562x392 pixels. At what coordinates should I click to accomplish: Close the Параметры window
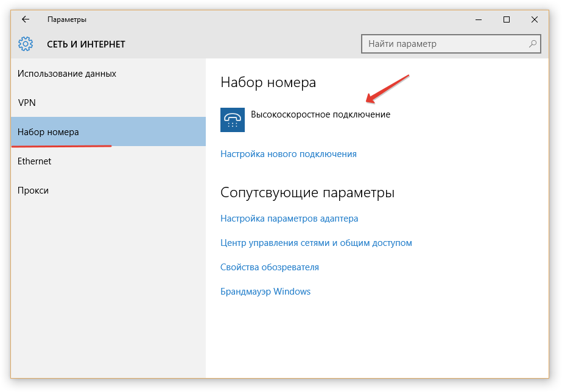[x=535, y=19]
